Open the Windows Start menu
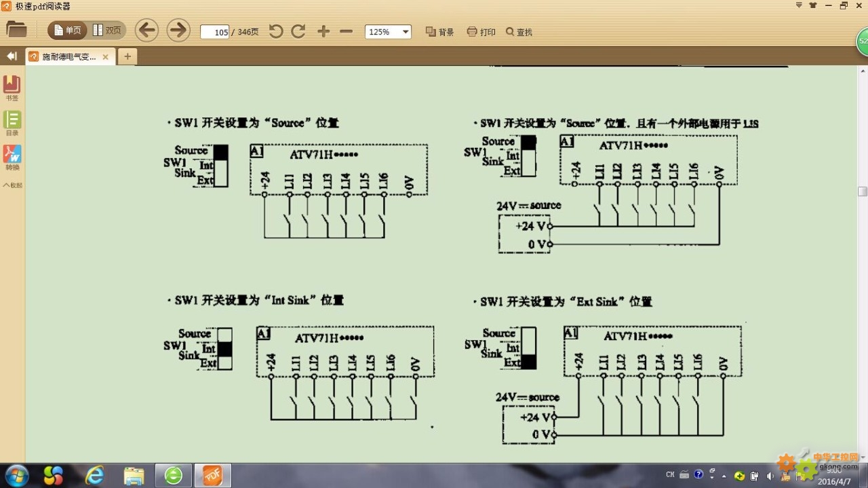 (16, 474)
